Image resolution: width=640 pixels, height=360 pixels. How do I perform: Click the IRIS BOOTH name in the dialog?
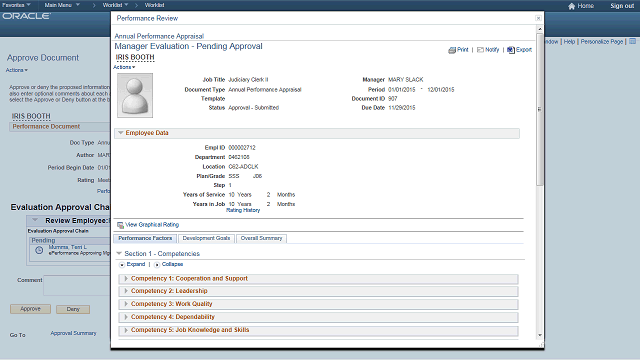135,58
